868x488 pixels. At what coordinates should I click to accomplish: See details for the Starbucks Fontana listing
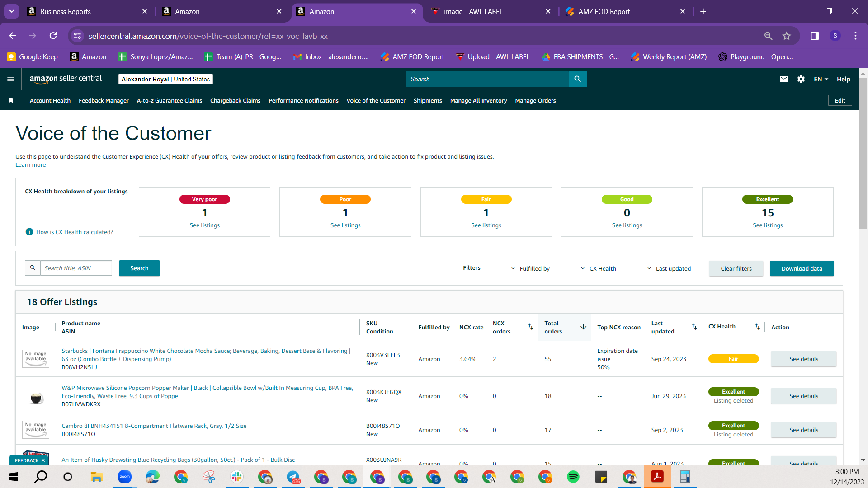[803, 359]
